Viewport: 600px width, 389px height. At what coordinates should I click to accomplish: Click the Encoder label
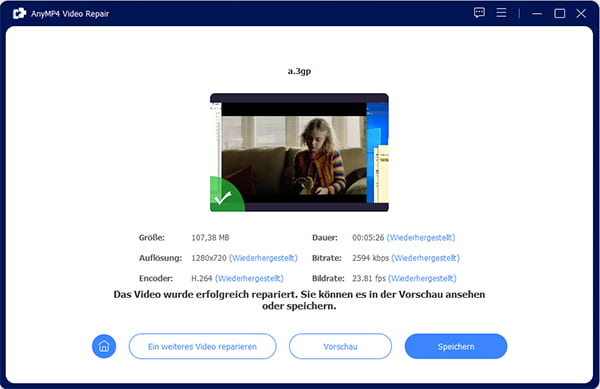pyautogui.click(x=156, y=278)
